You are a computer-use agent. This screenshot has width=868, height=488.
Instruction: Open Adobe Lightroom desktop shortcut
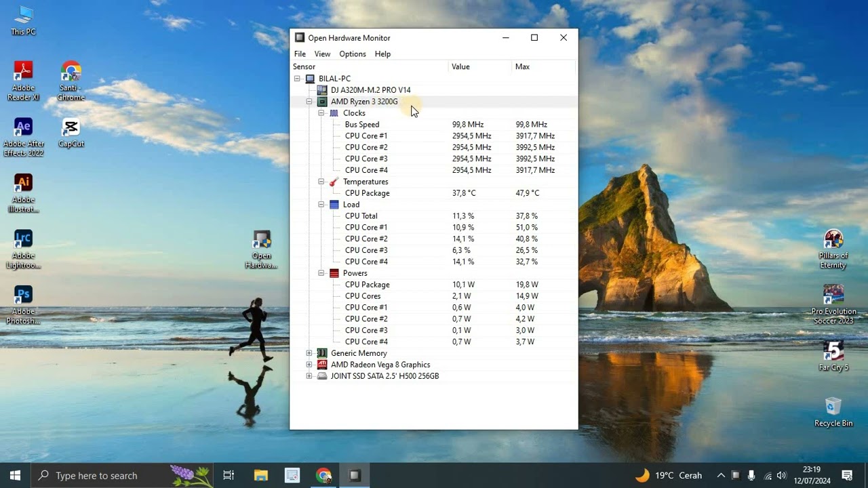pos(23,249)
